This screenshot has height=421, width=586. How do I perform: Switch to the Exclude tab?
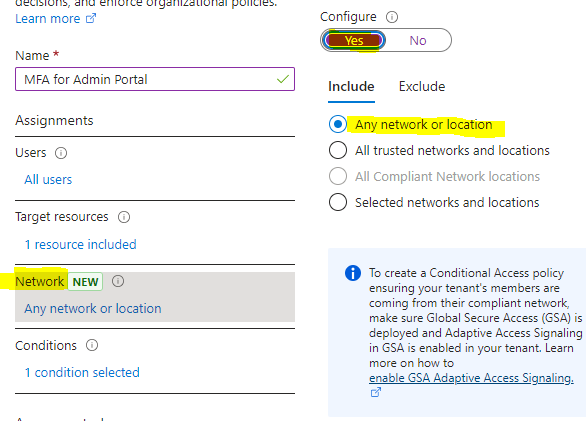[422, 87]
